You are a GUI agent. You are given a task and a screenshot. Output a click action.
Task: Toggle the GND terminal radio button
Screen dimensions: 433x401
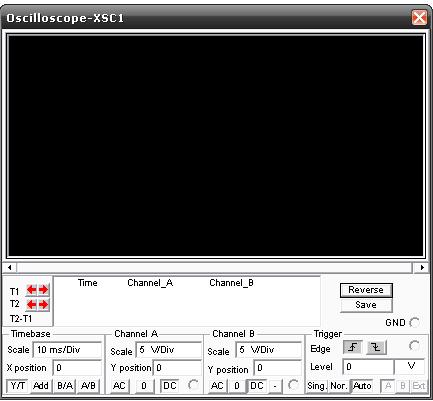point(415,322)
